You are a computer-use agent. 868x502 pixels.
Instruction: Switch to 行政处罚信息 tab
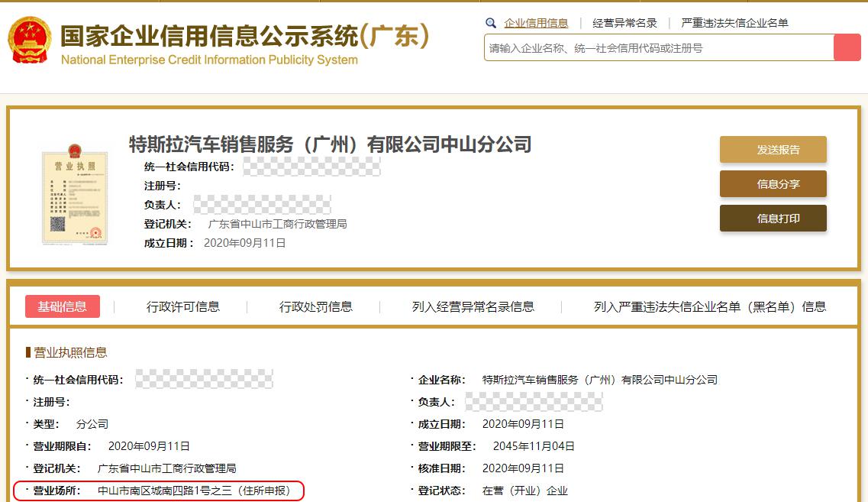[x=316, y=306]
